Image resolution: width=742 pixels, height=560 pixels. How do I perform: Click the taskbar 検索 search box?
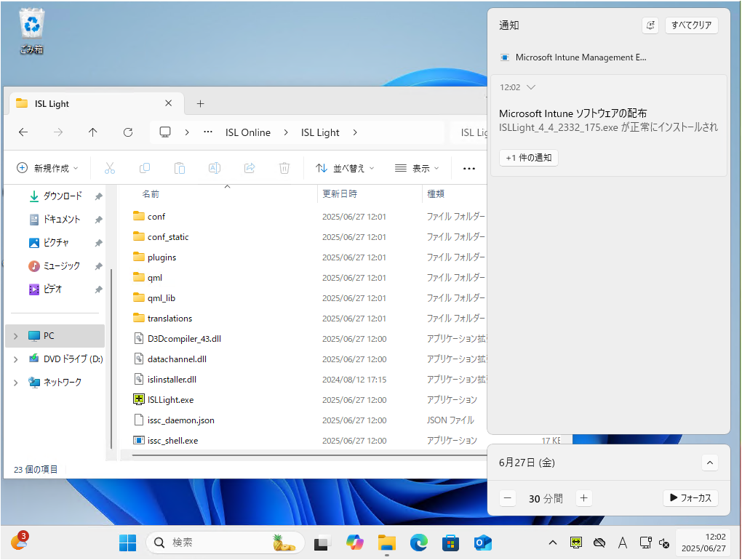[226, 543]
